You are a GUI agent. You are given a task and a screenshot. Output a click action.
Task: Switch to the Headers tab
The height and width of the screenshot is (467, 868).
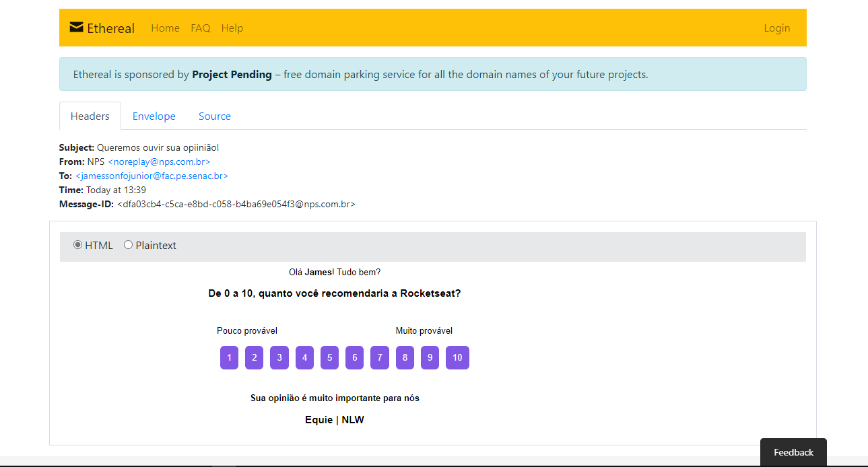pyautogui.click(x=90, y=116)
